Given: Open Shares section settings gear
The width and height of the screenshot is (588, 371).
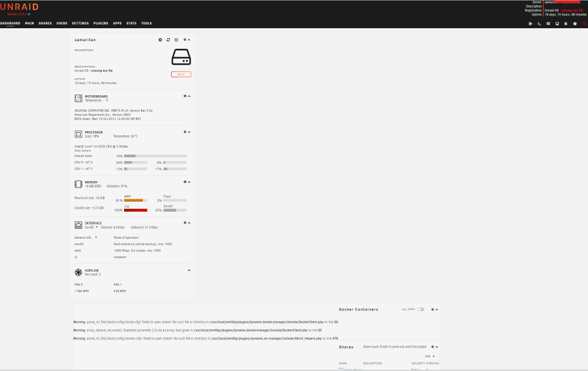Looking at the screenshot, I should tap(432, 347).
